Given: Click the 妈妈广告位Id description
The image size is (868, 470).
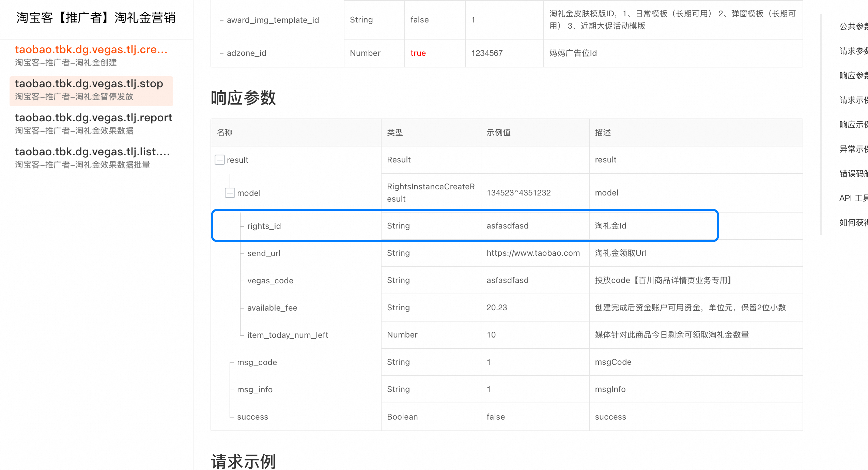Looking at the screenshot, I should [573, 53].
